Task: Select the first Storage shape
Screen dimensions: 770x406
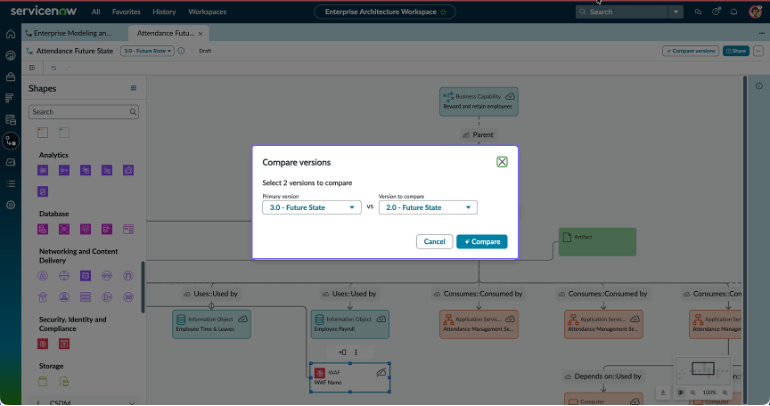Action: [43, 381]
